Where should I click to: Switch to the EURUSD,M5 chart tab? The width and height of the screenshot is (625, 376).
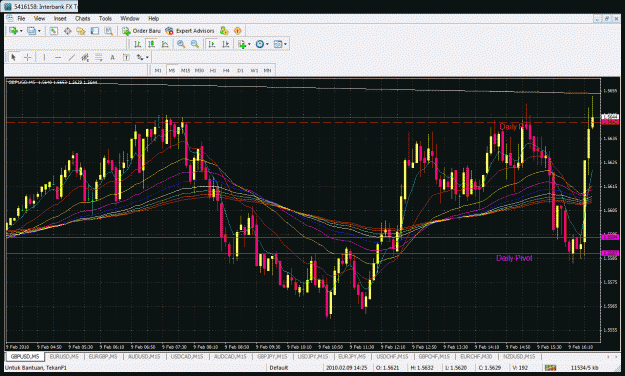(64, 356)
